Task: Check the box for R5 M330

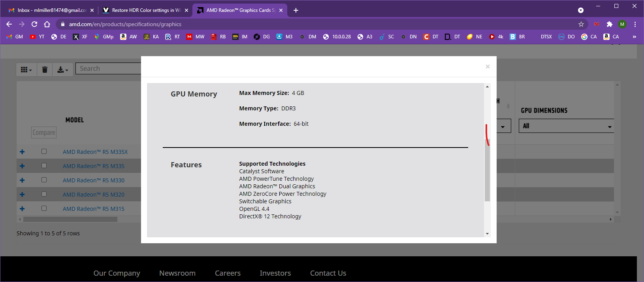Action: coord(44,180)
